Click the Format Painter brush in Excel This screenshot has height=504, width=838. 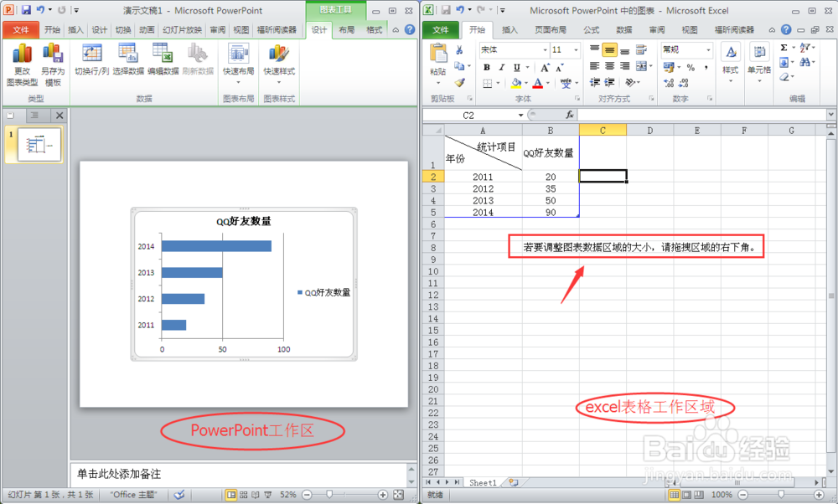[x=459, y=83]
